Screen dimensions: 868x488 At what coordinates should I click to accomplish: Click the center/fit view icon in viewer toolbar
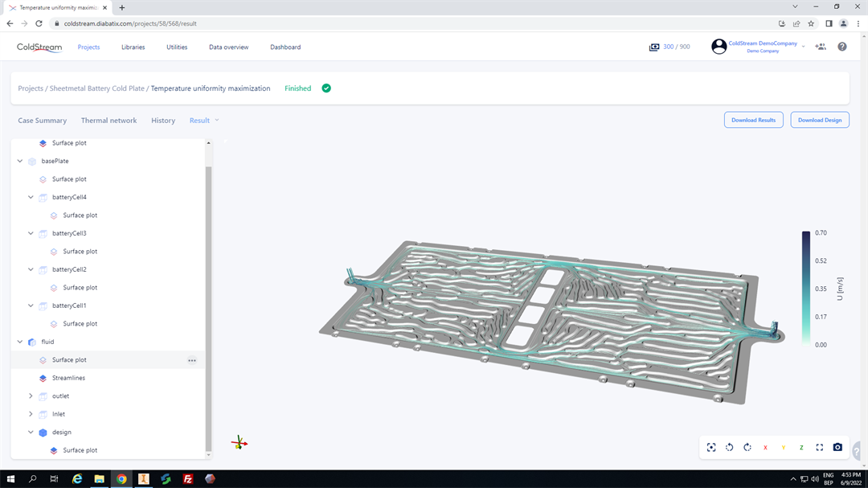[x=711, y=447]
